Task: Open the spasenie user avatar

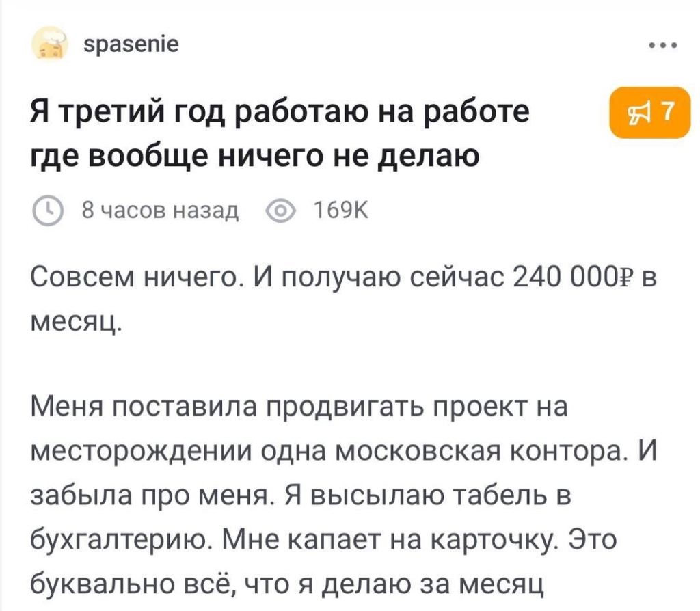Action: click(x=49, y=44)
